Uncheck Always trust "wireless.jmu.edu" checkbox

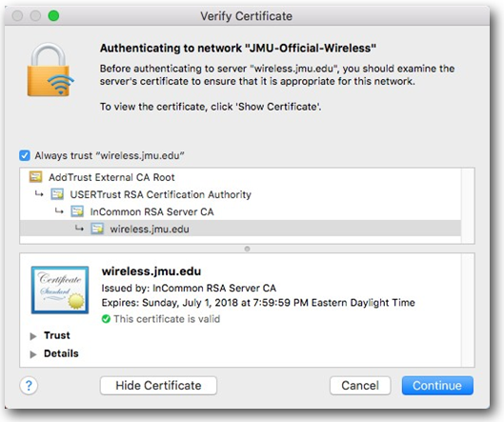click(25, 155)
